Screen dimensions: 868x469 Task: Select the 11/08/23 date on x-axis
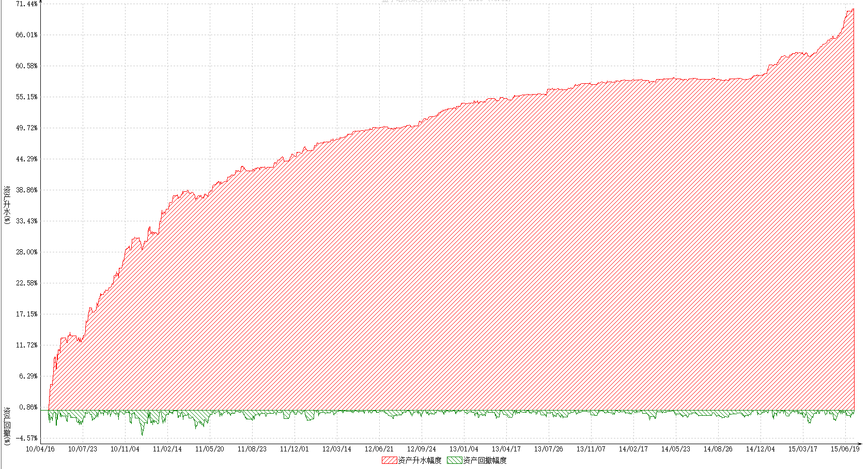click(x=252, y=449)
